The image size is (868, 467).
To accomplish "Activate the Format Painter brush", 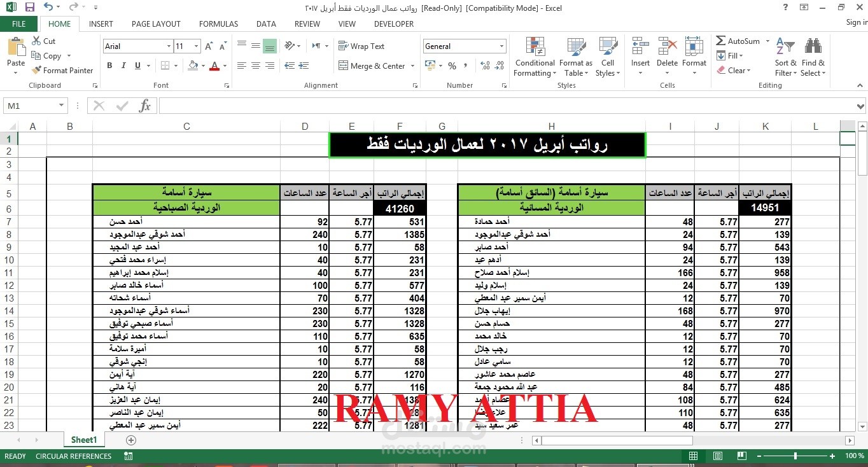I will 62,71.
